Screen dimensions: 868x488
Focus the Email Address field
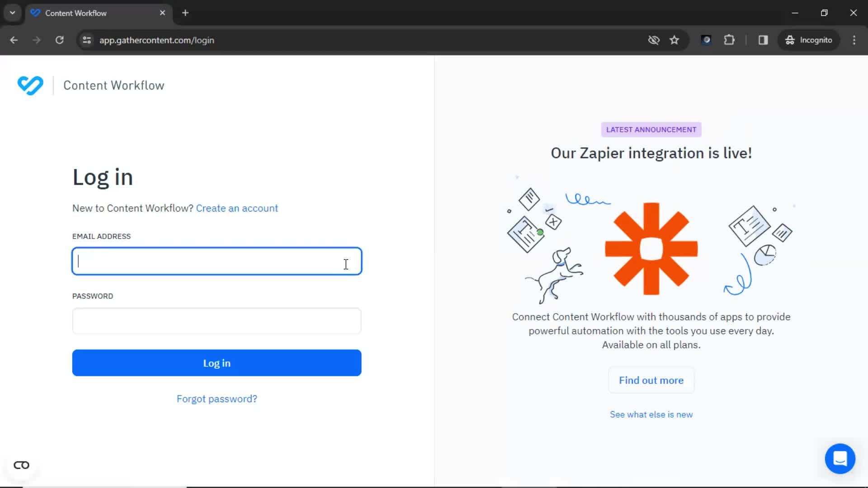click(217, 261)
